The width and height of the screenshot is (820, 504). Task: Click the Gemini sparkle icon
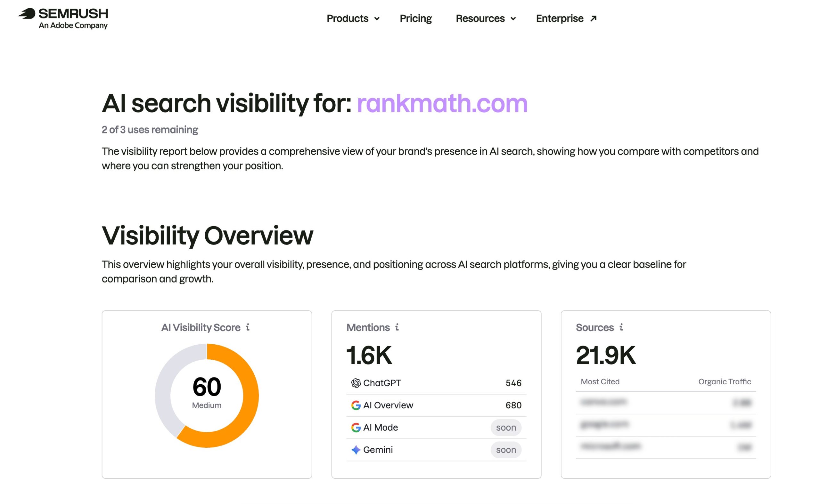356,450
